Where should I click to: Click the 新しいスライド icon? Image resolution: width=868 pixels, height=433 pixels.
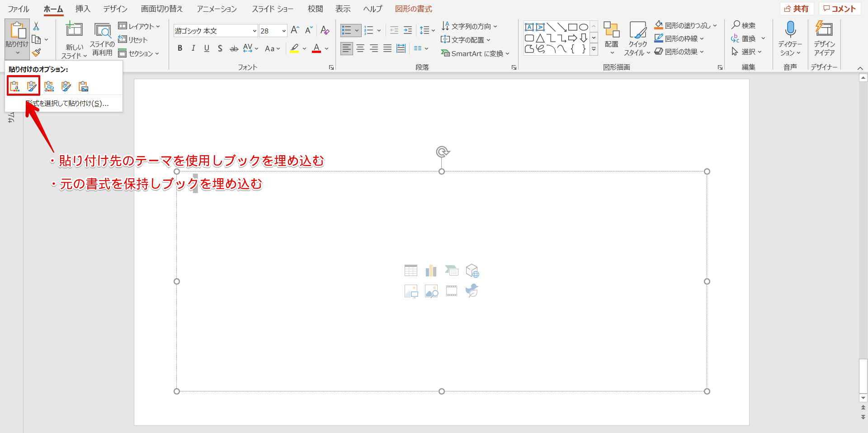[74, 29]
